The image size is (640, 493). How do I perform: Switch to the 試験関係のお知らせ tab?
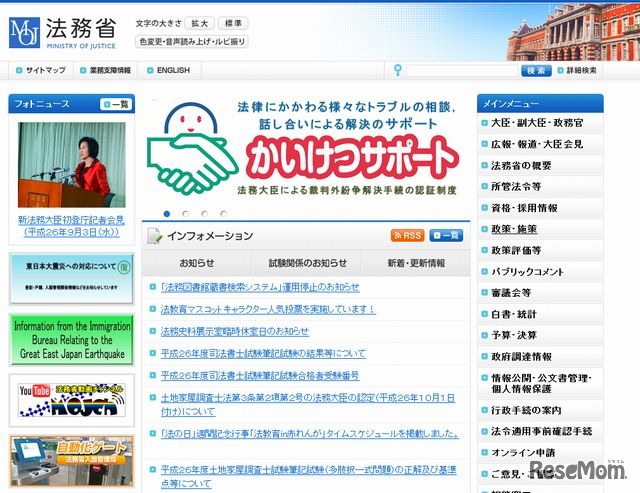pos(307,263)
